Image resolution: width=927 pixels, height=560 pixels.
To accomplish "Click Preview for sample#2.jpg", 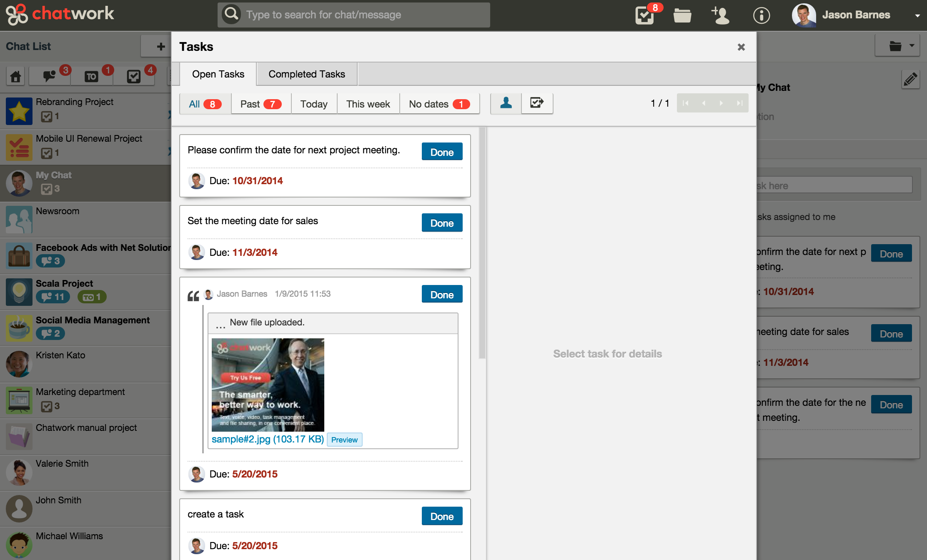I will [344, 440].
